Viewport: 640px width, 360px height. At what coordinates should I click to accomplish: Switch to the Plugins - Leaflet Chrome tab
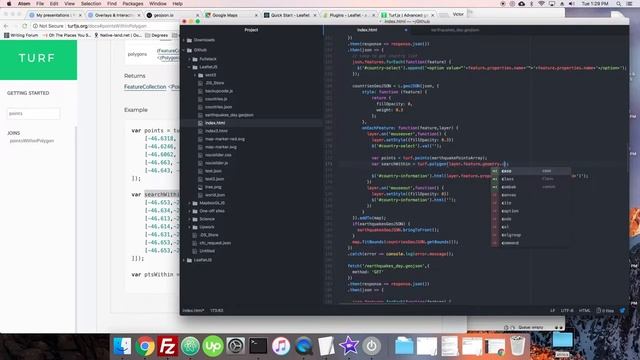(348, 15)
